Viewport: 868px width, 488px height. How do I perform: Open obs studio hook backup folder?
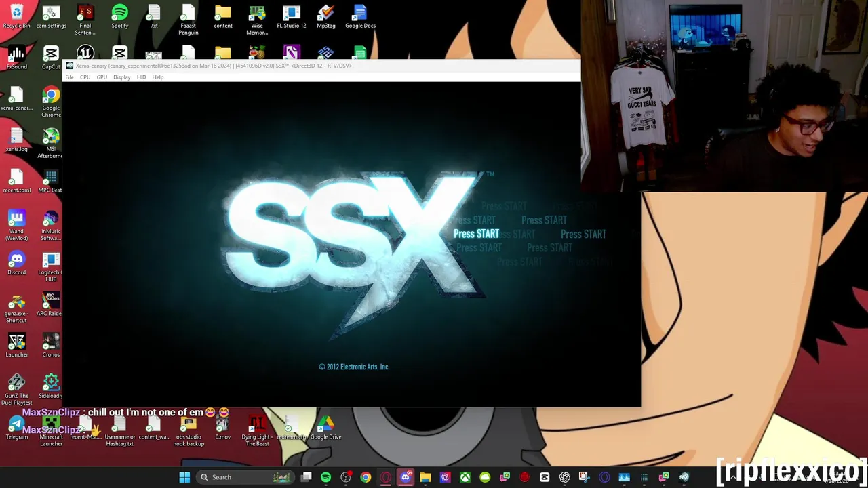(x=188, y=431)
